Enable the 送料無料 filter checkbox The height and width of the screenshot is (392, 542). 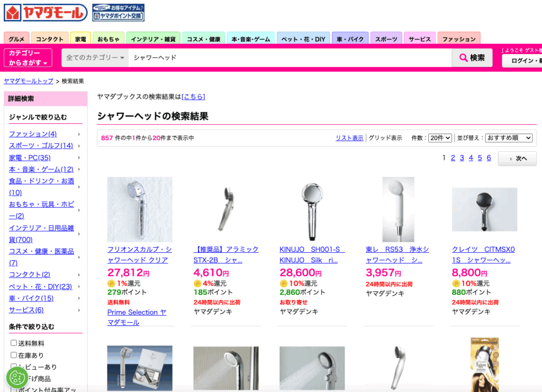14,343
